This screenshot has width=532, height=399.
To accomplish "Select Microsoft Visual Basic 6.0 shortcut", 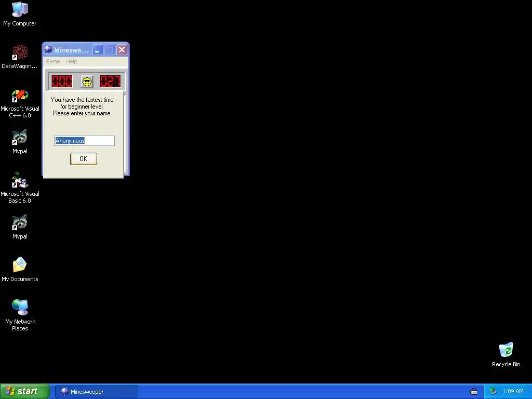I will coord(20,188).
